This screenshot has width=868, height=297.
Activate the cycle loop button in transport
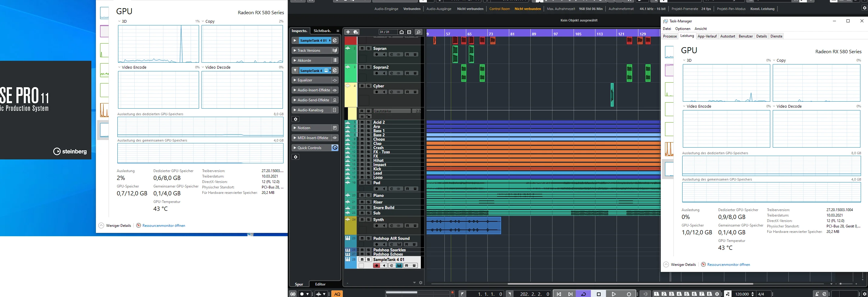[583, 294]
